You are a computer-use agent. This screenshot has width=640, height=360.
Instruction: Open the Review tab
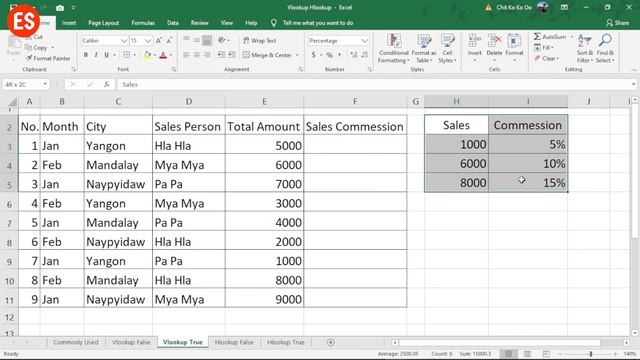(200, 23)
